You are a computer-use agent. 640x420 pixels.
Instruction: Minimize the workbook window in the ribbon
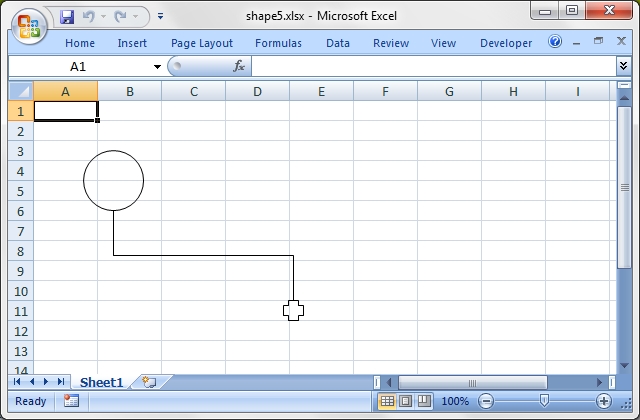(x=576, y=42)
